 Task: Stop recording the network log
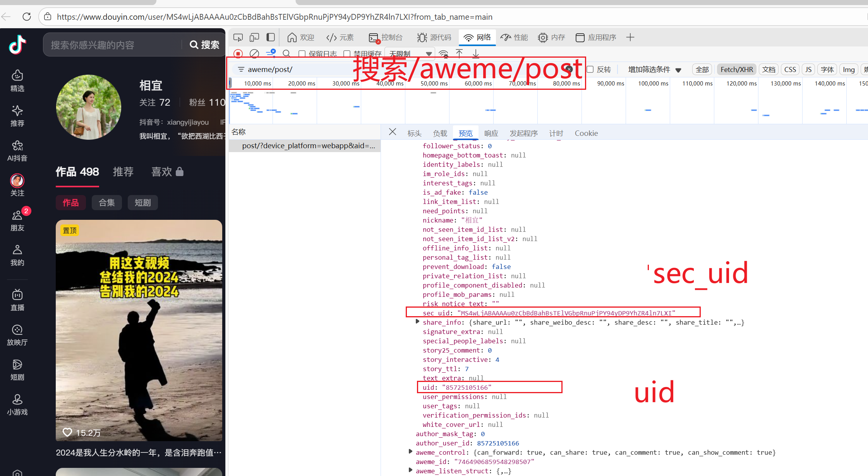click(x=238, y=54)
